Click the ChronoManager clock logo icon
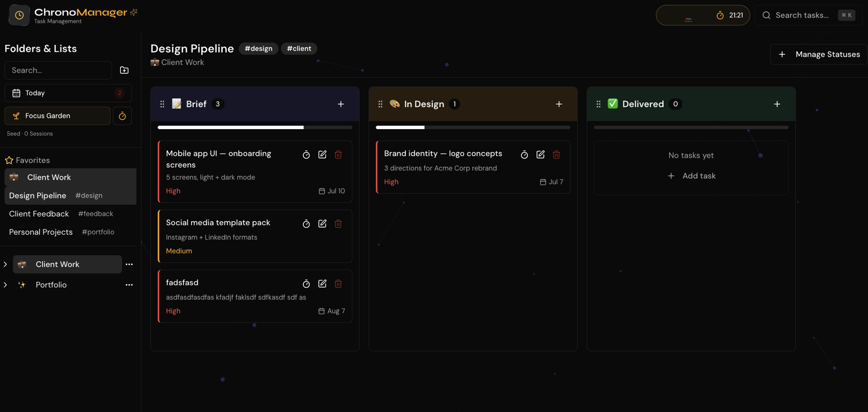Screen dimensions: 868x412 pyautogui.click(x=19, y=15)
